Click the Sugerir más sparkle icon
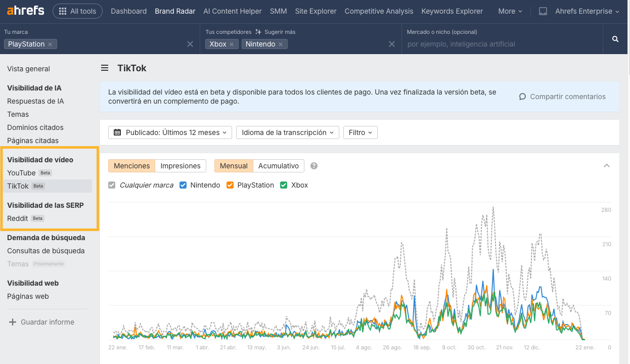Image resolution: width=630 pixels, height=364 pixels. [257, 31]
